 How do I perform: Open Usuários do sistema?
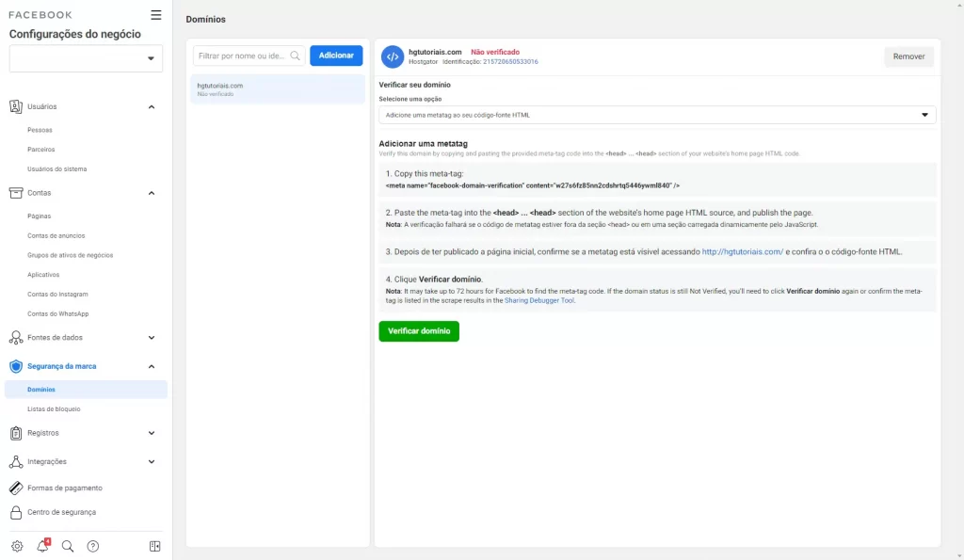57,169
